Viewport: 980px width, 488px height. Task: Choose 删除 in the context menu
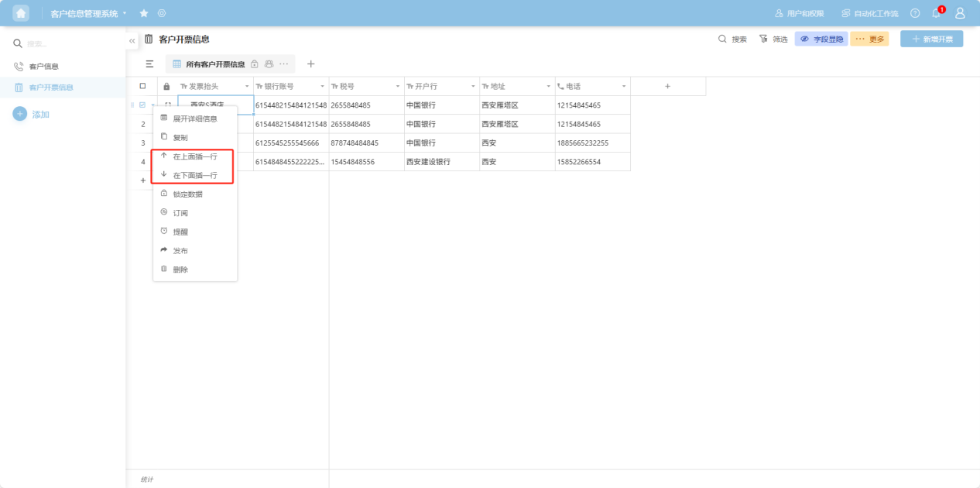pyautogui.click(x=180, y=270)
